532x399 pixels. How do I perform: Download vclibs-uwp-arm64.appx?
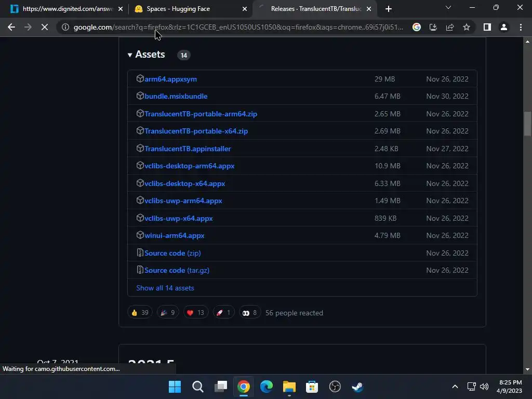(x=183, y=201)
